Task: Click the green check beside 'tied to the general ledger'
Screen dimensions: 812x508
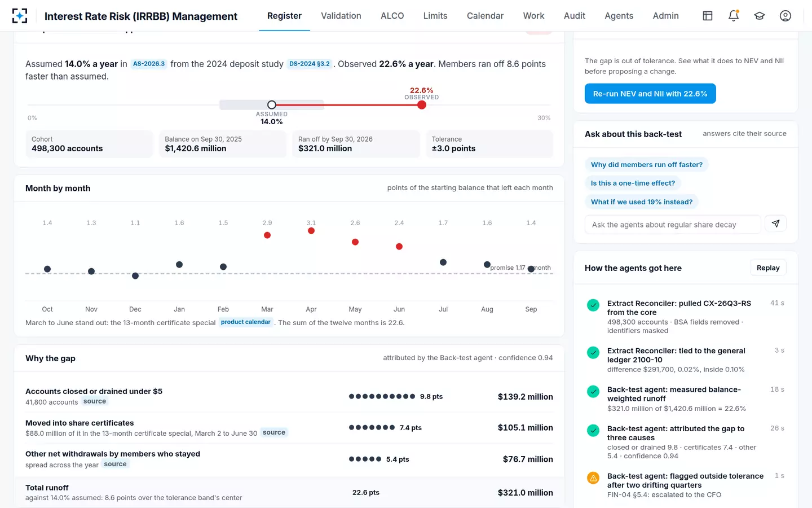Action: click(593, 352)
